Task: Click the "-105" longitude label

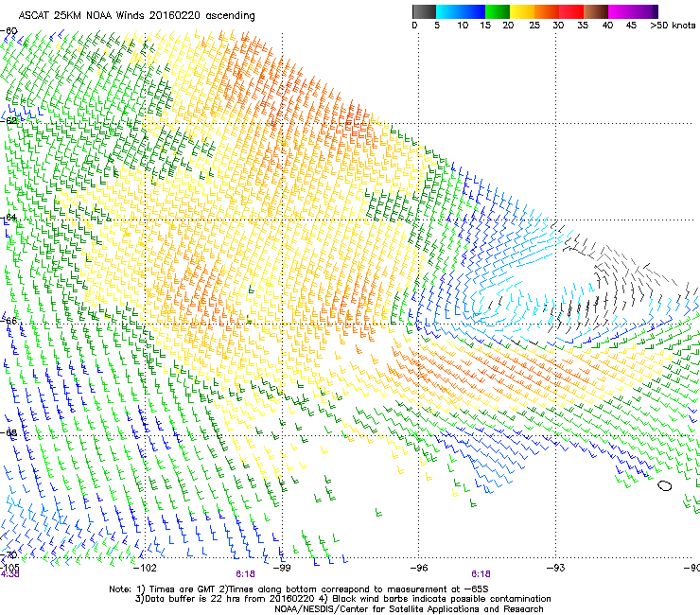Action: point(9,568)
